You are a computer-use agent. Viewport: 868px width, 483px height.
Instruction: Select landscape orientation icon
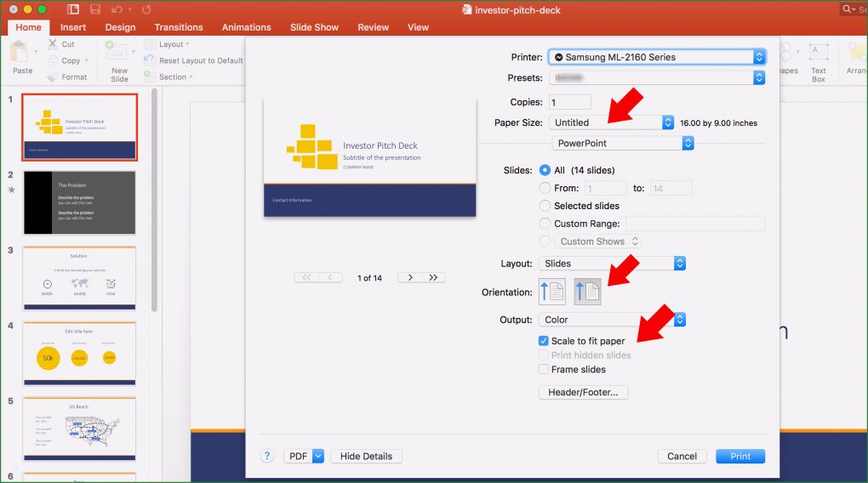[587, 292]
